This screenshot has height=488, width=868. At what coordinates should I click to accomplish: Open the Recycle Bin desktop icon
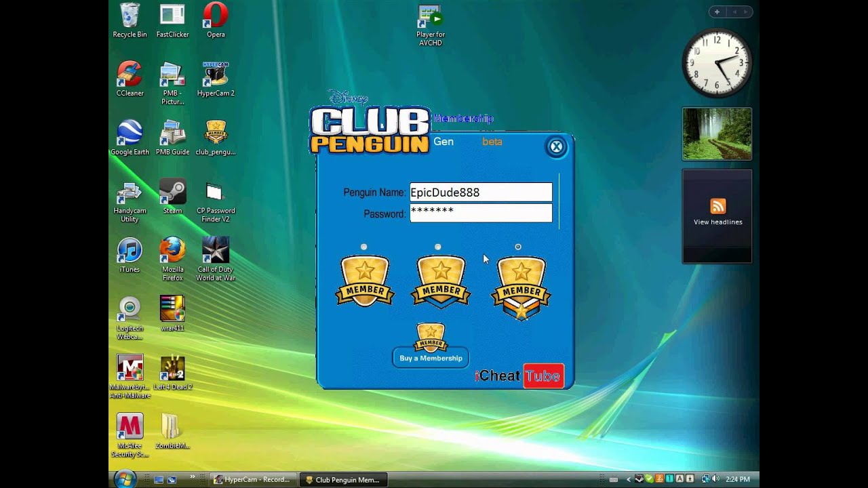point(130,20)
